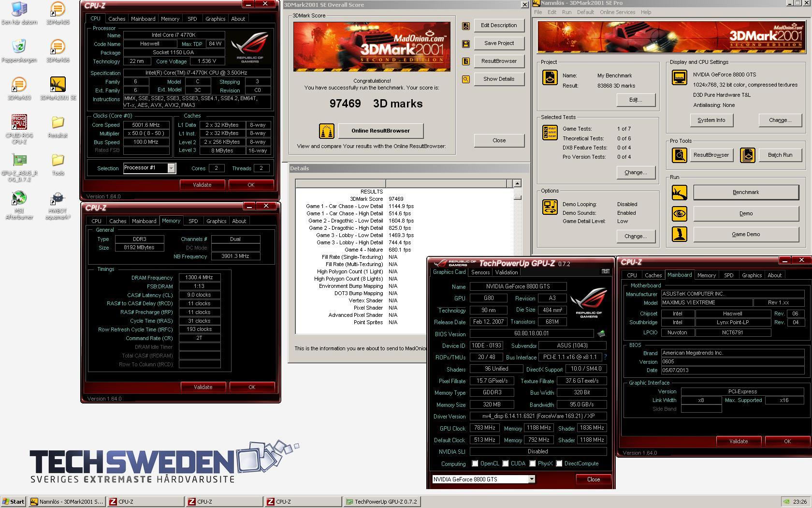
Task: Click the Batch Run button
Action: (x=780, y=155)
